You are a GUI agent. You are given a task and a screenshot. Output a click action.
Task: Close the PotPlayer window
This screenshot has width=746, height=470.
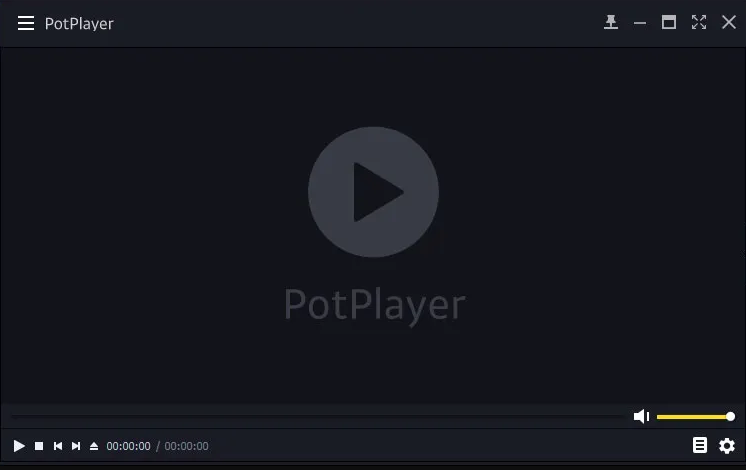pos(729,22)
